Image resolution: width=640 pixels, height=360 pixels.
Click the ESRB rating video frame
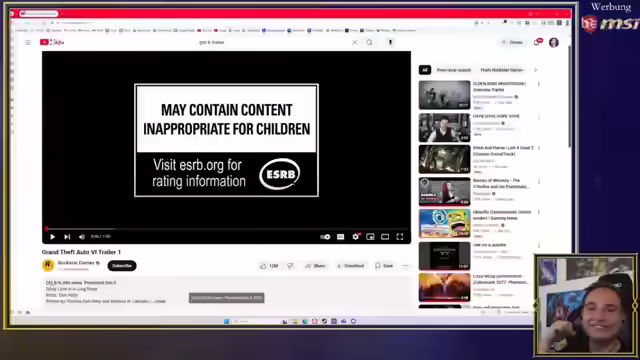(x=227, y=140)
